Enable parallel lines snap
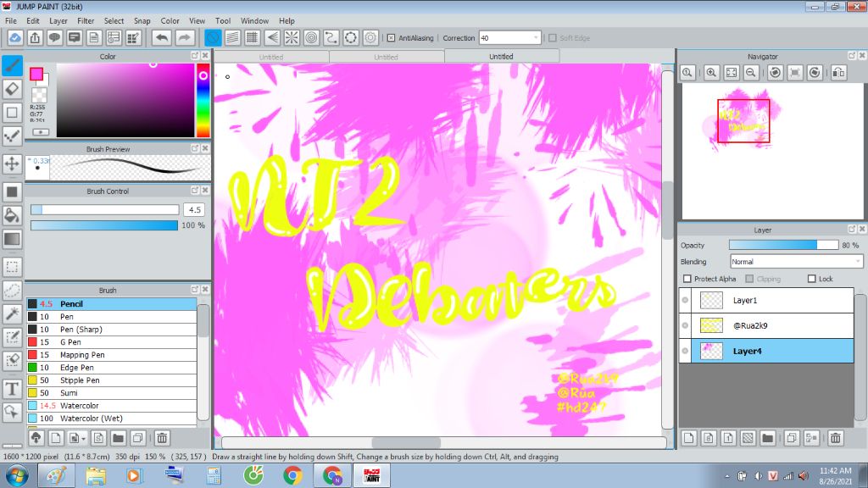Screen dimensions: 868x488 (x=232, y=37)
